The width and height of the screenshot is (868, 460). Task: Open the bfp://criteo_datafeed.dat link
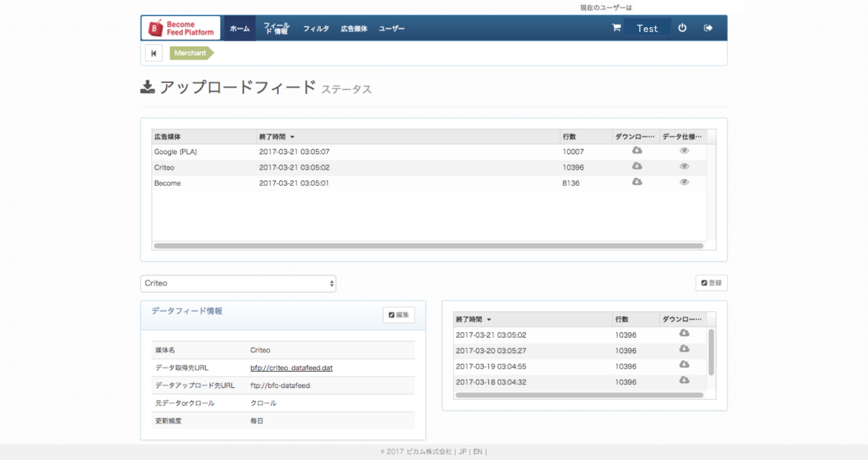[291, 368]
